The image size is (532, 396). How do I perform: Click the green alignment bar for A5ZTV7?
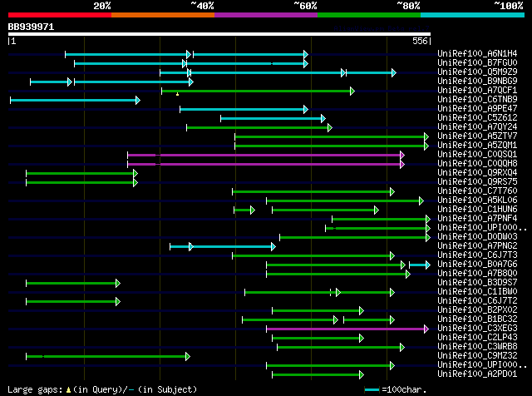tap(332, 137)
